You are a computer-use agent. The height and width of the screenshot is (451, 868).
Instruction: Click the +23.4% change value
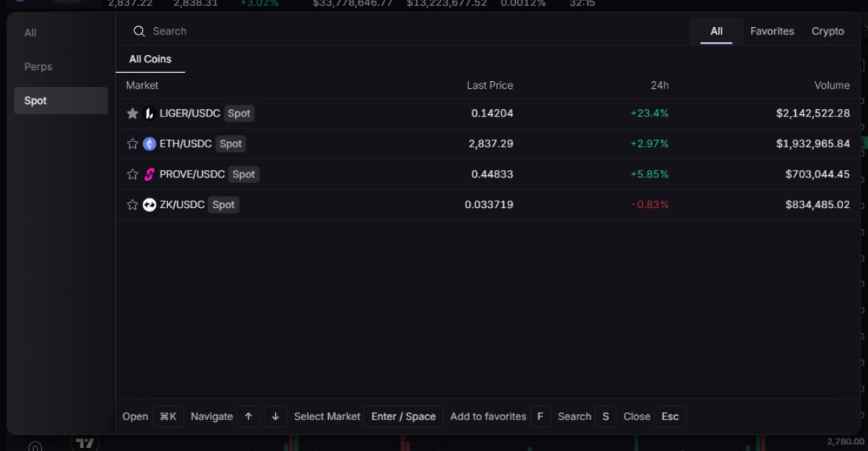point(649,114)
